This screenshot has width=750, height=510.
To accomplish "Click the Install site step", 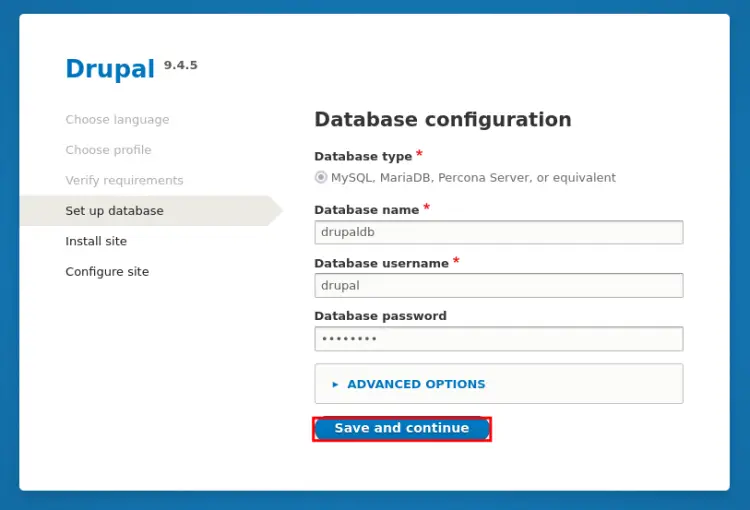I will (96, 241).
